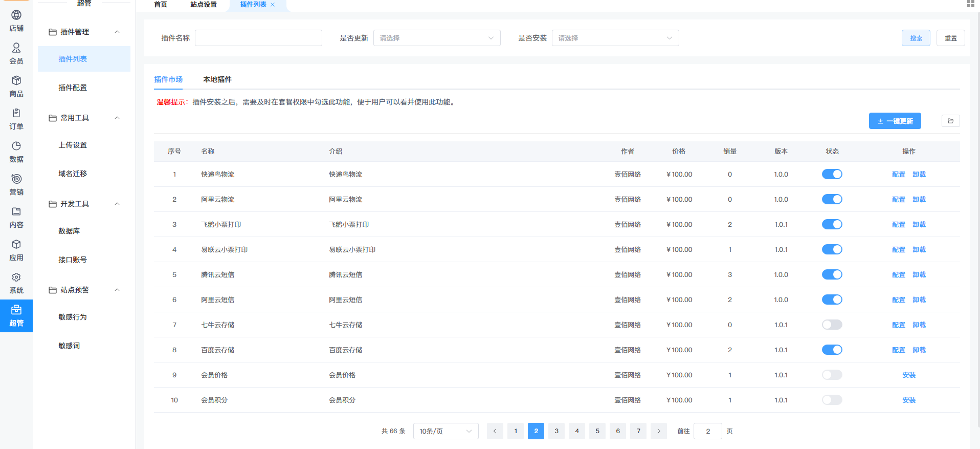Switch to the 站点设置 tab
The height and width of the screenshot is (449, 980).
point(204,5)
